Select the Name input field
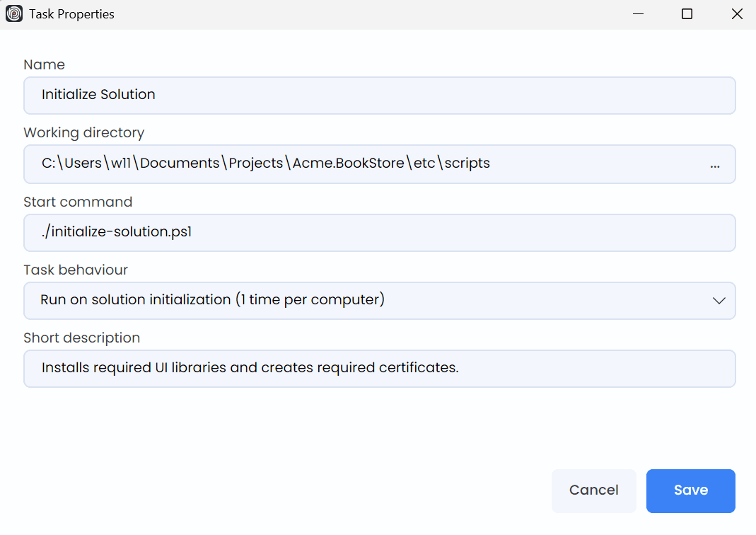This screenshot has width=756, height=535. point(379,95)
